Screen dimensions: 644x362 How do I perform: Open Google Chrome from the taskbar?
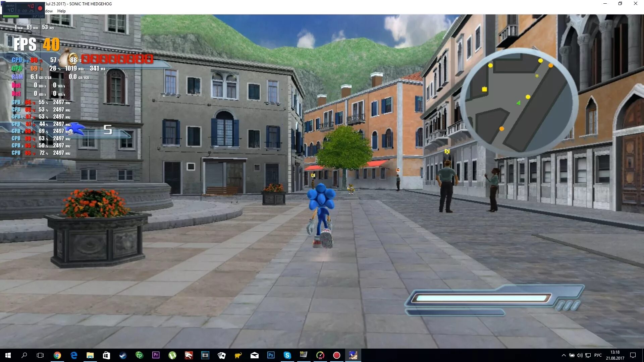57,355
